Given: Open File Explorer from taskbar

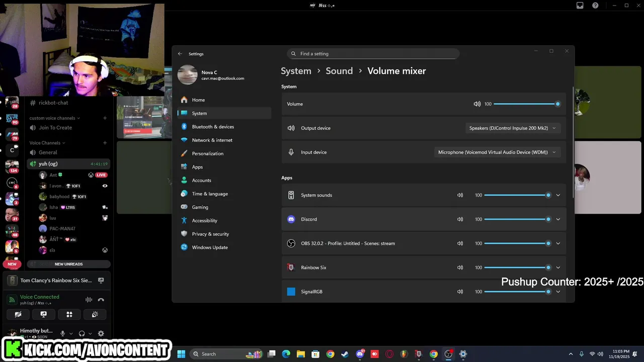Looking at the screenshot, I should pos(300,354).
